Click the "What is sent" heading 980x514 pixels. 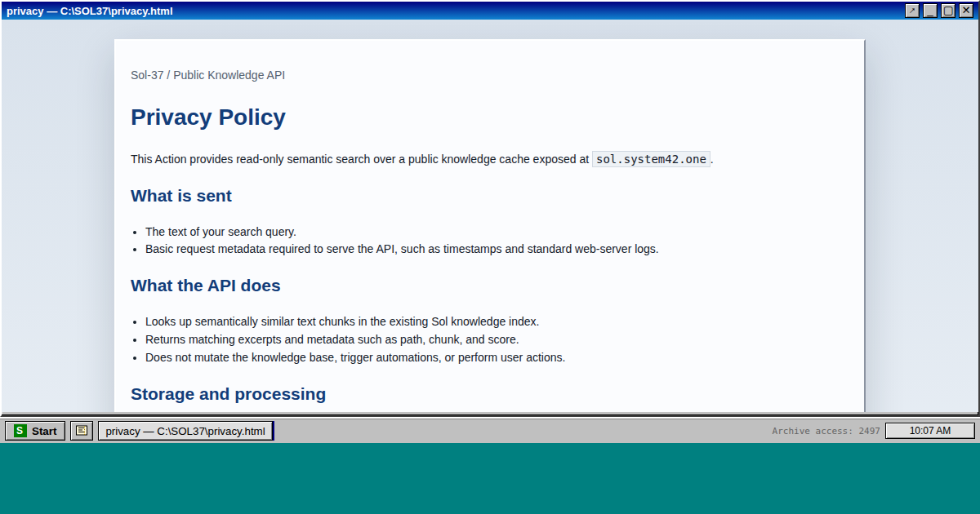click(x=181, y=196)
